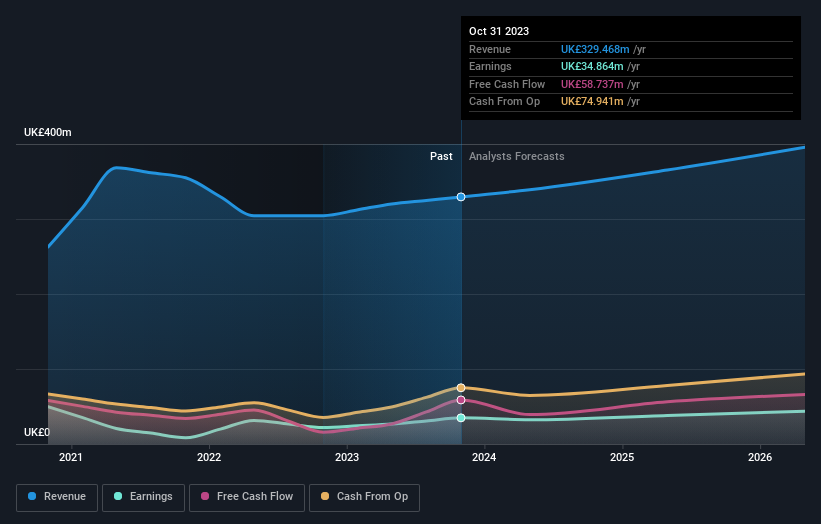
Task: Click the Revenue data point marker on blue line
Action: tap(461, 197)
